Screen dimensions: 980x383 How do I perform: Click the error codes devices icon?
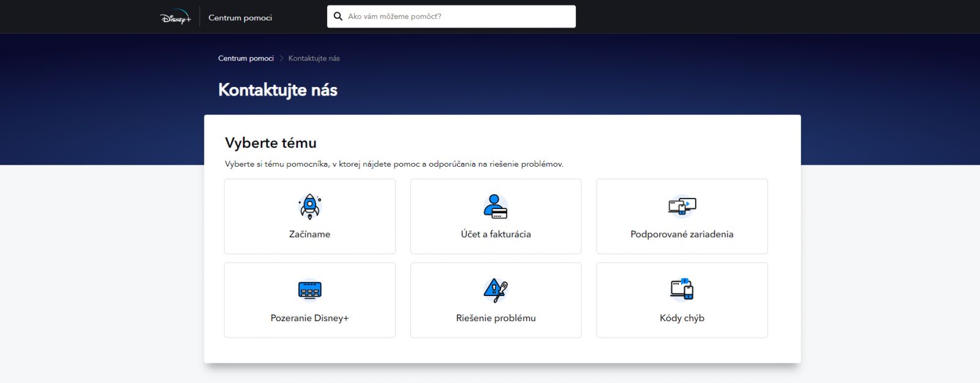pos(682,289)
